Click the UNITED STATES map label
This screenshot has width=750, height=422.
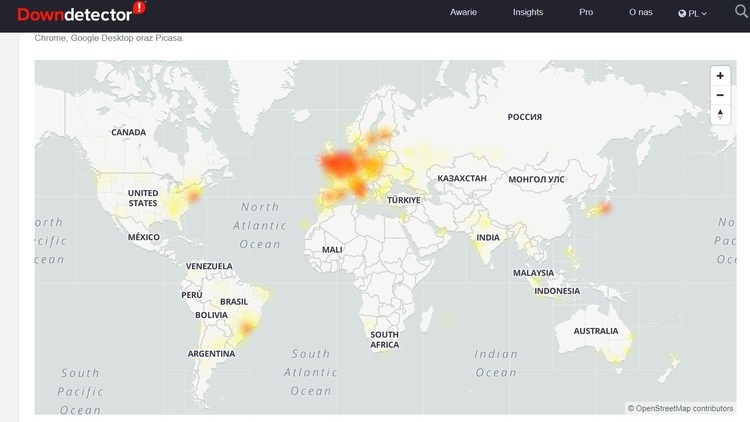(143, 198)
